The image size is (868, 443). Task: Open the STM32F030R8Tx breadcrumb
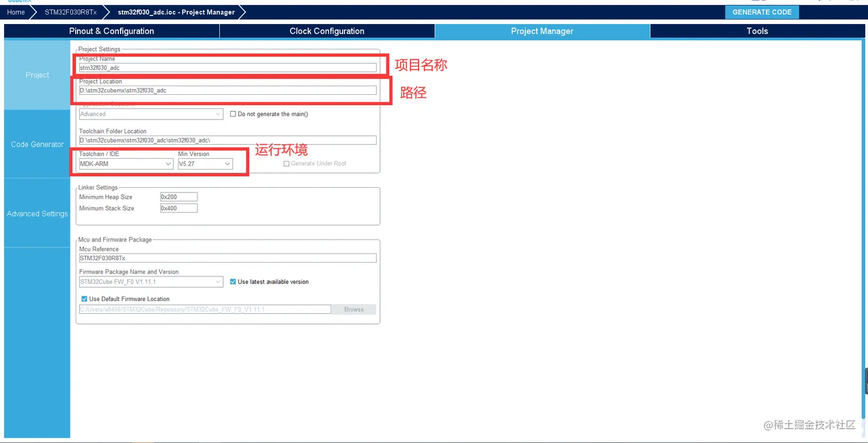coord(71,12)
